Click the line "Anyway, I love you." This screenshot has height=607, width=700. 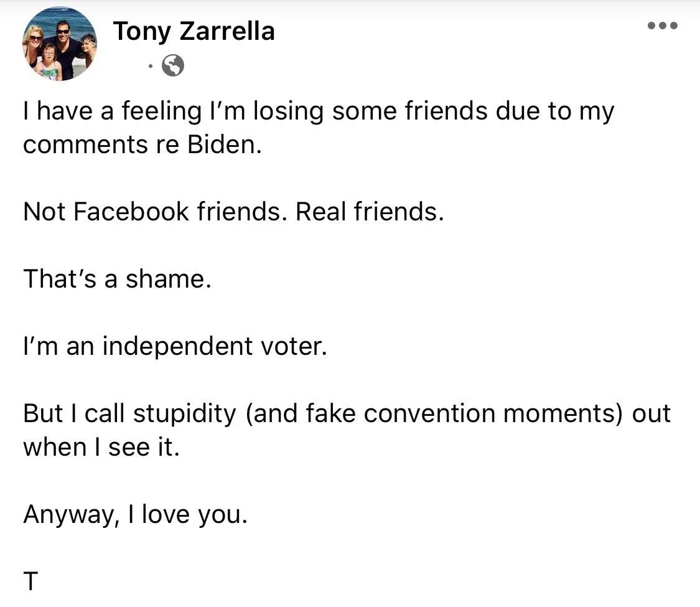coord(135,514)
